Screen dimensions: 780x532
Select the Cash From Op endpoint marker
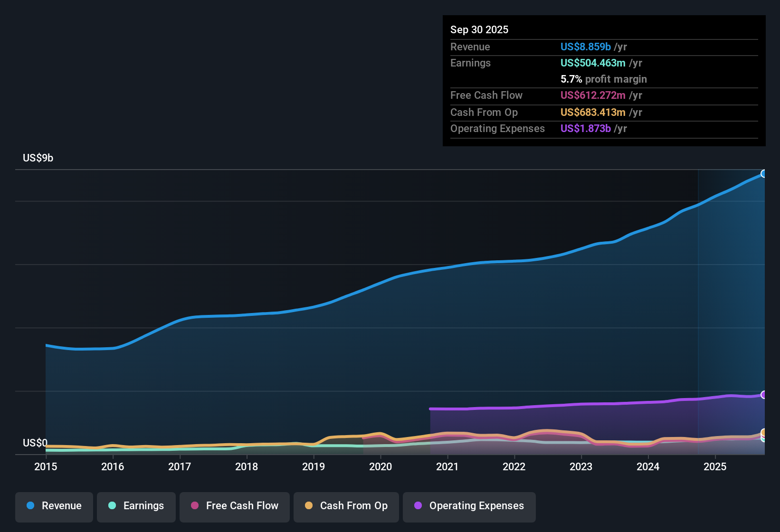click(764, 433)
